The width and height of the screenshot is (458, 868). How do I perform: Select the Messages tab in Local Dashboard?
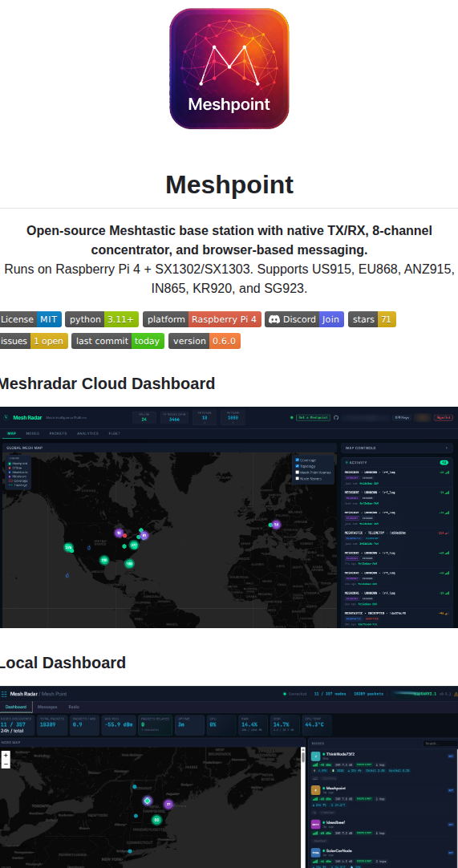(x=47, y=707)
